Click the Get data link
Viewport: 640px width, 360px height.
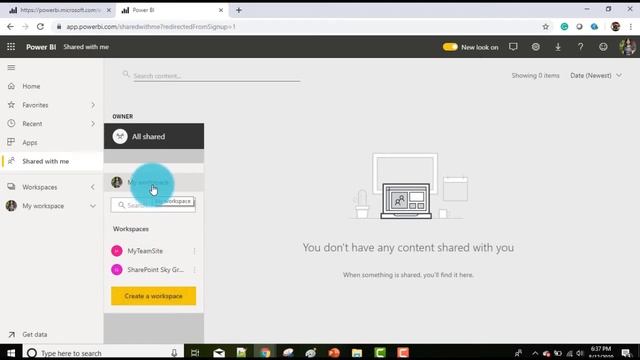(x=35, y=334)
